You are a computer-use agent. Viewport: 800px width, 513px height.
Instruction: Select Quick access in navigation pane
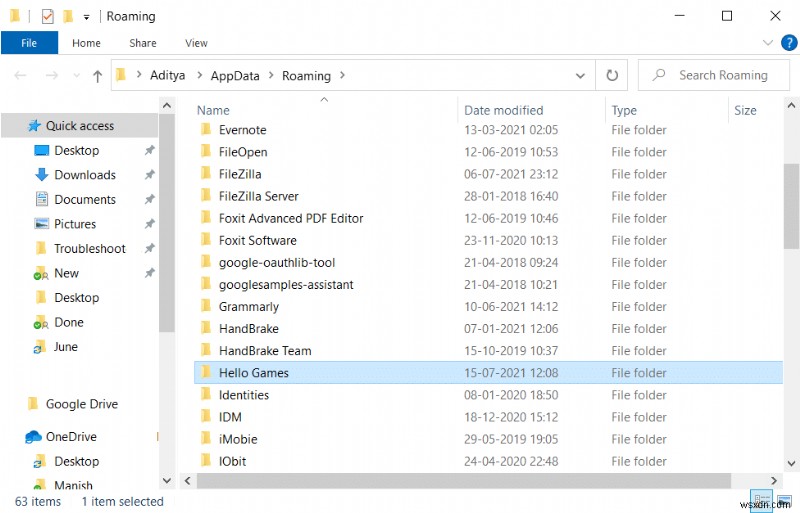coord(80,126)
